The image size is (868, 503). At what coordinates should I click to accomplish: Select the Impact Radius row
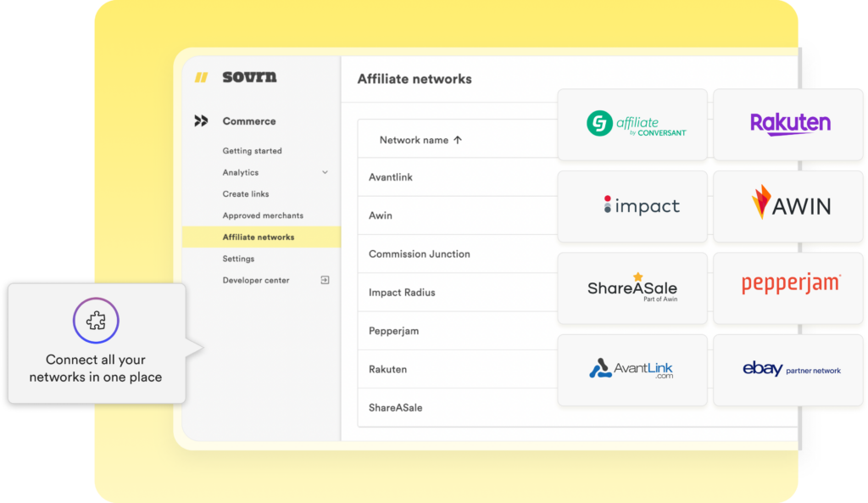458,293
